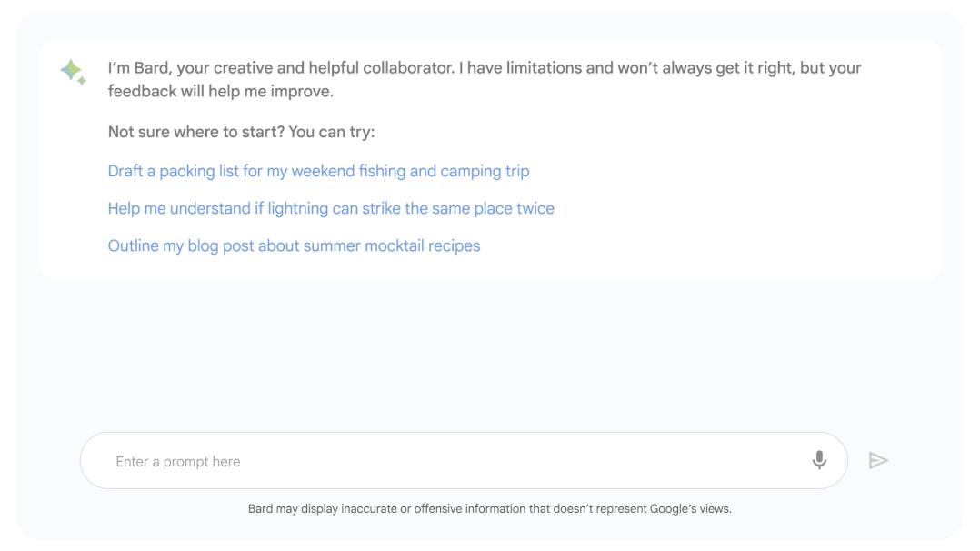Choose the summer mocktail recipes blog outline suggestion
The height and width of the screenshot is (551, 980).
(x=294, y=246)
